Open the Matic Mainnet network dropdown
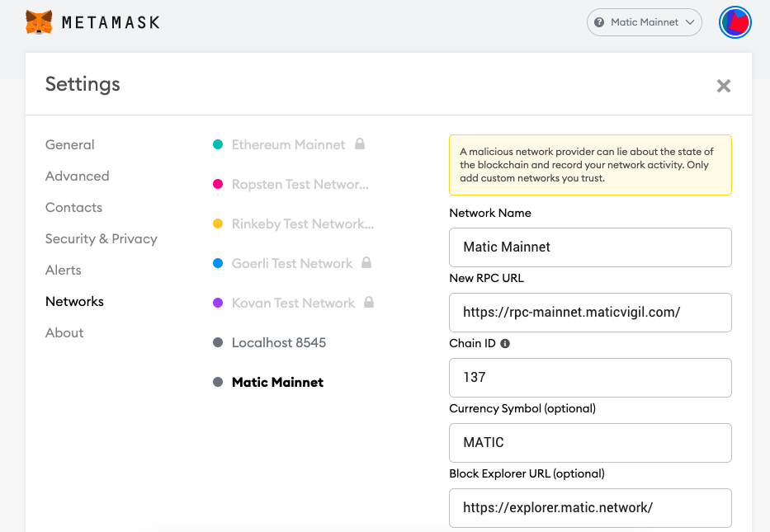 click(x=645, y=22)
